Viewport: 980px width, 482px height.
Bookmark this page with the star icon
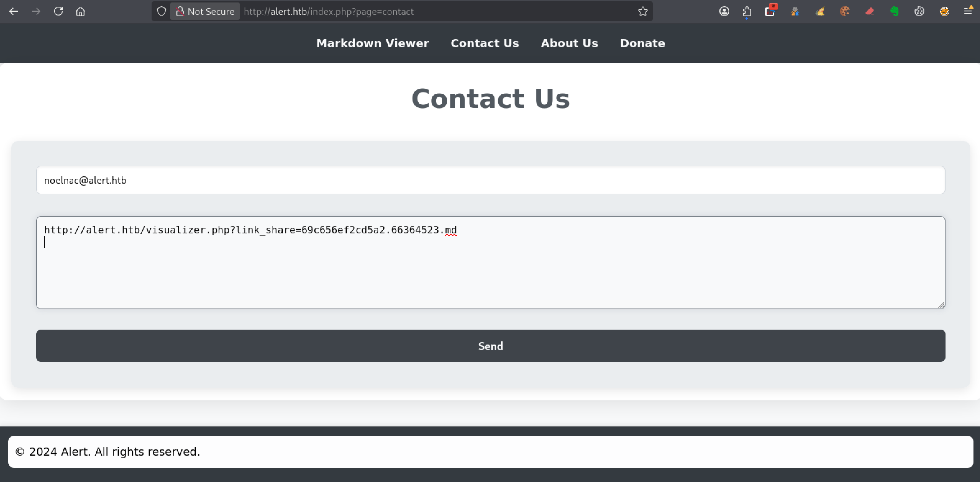(x=643, y=11)
